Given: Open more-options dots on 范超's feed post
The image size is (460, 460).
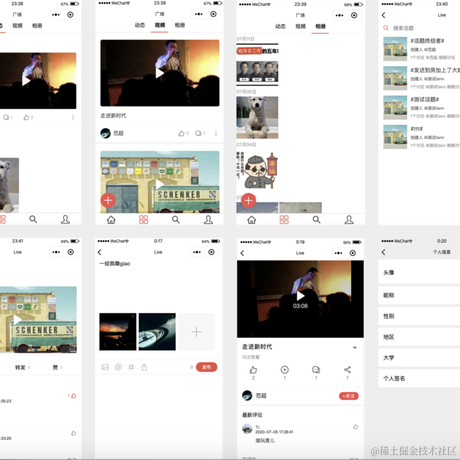Looking at the screenshot, I should [216, 133].
